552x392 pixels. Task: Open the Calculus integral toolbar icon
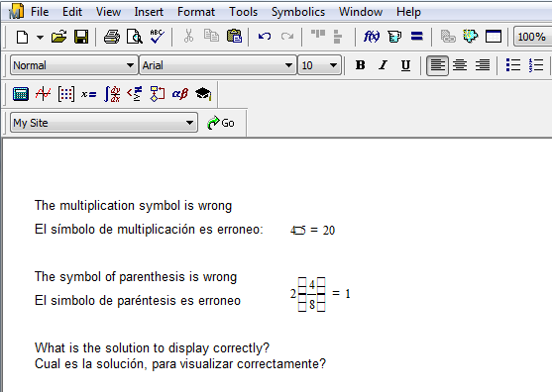pyautogui.click(x=112, y=94)
